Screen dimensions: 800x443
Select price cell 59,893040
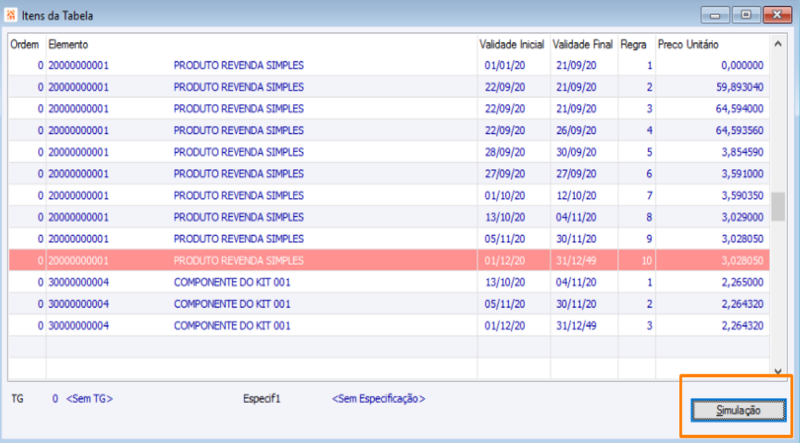[740, 87]
